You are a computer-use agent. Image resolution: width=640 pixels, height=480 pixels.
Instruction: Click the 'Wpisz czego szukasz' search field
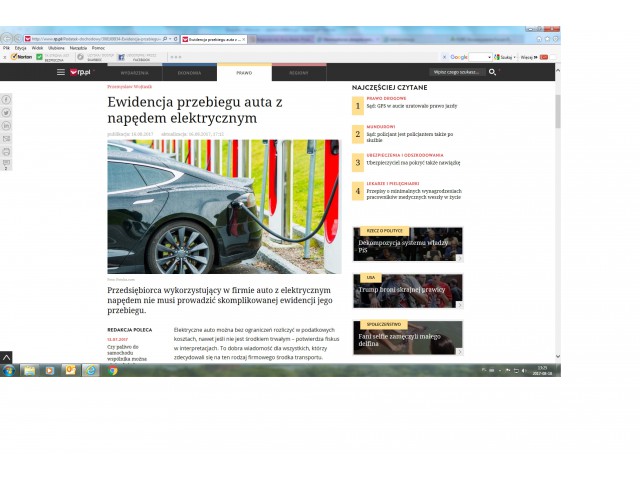[456, 72]
